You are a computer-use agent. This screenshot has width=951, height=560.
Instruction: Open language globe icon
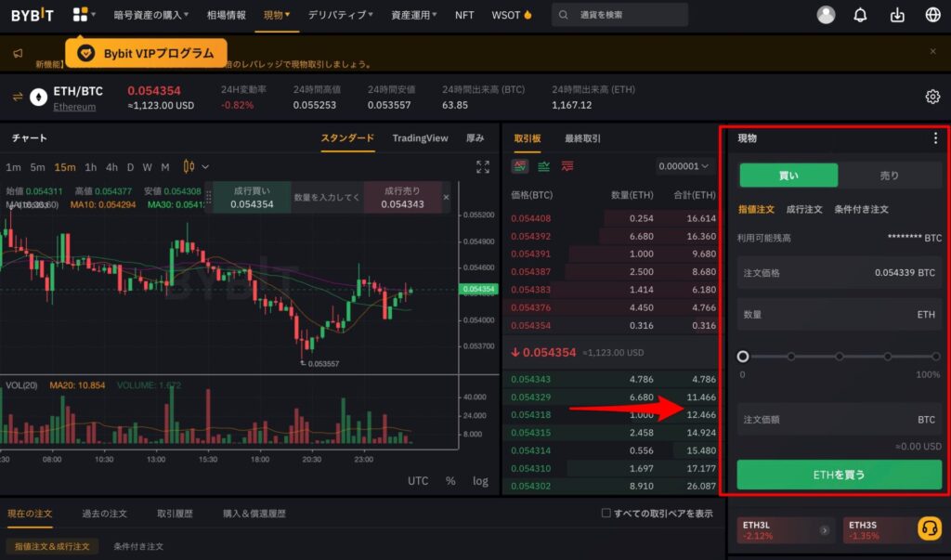coord(932,15)
